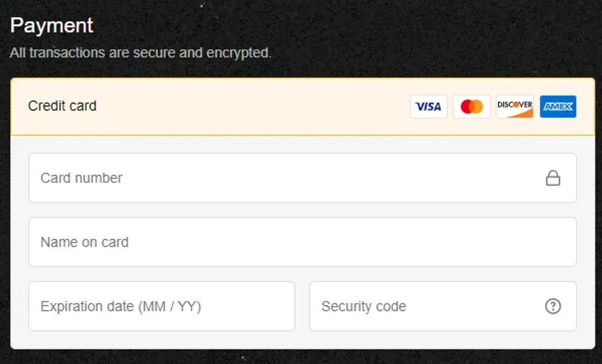Click the Discover card logo
Viewport: 602px width, 364px height.
pos(515,106)
